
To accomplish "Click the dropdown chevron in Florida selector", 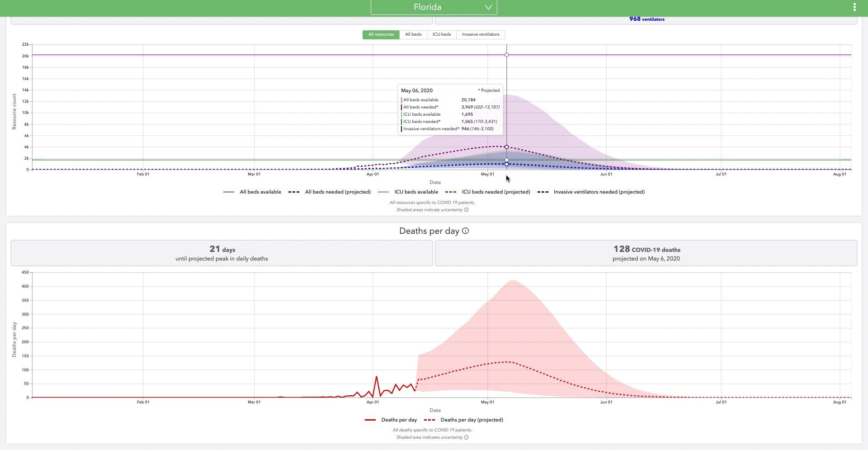I will [488, 7].
